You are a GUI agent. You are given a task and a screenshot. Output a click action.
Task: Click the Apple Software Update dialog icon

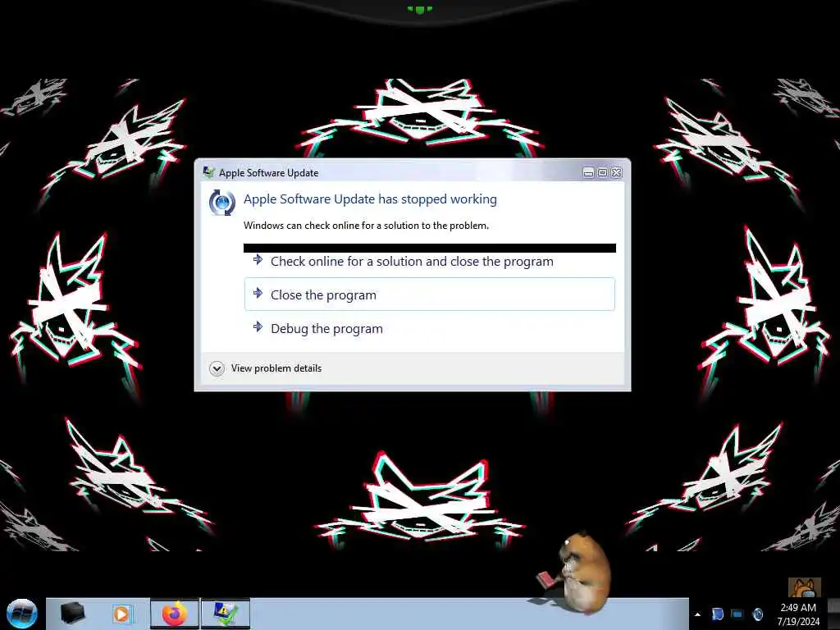(x=221, y=203)
